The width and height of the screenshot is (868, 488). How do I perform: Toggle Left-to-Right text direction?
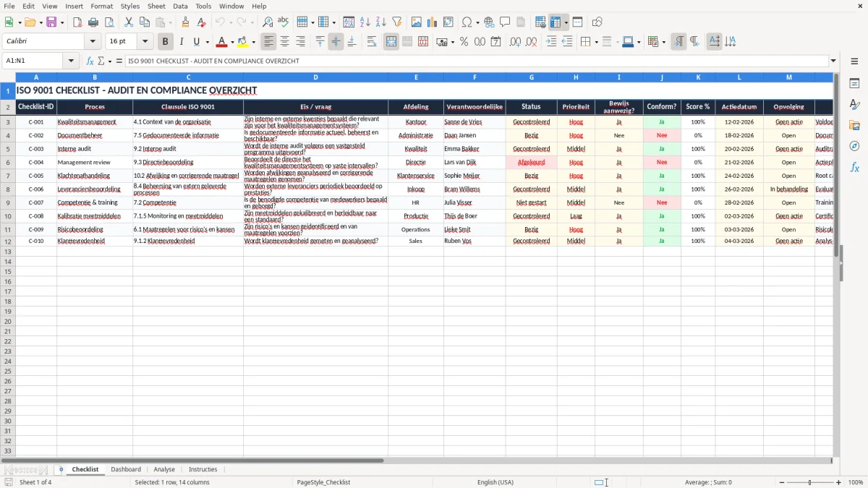click(678, 42)
